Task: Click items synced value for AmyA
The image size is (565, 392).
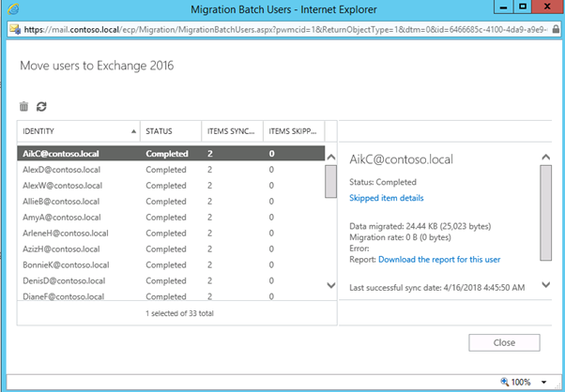Action: (209, 217)
